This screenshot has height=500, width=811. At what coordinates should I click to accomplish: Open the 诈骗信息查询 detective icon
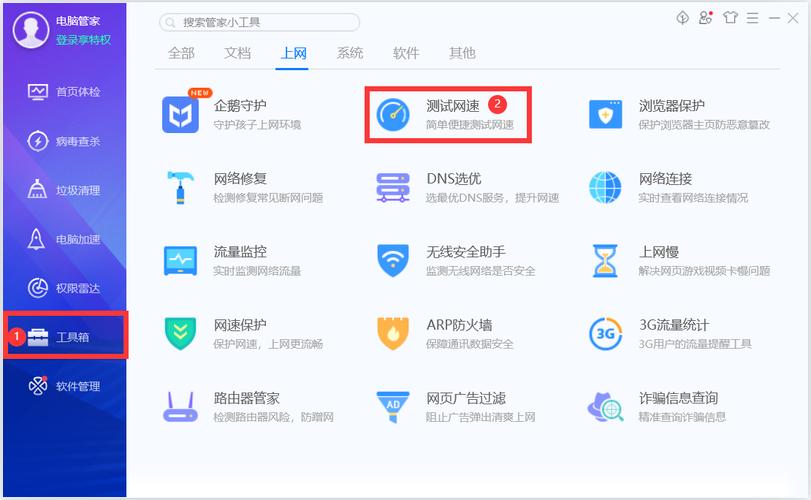pyautogui.click(x=605, y=407)
